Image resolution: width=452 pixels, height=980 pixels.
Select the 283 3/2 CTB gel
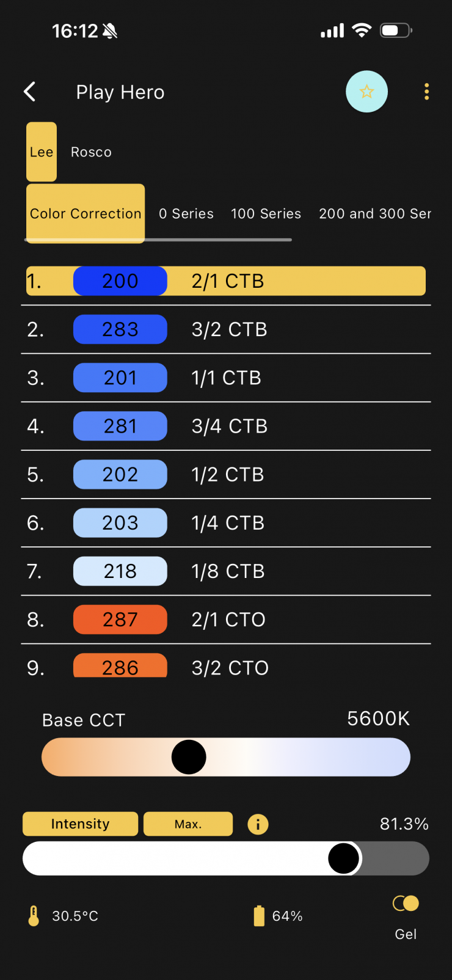[229, 329]
